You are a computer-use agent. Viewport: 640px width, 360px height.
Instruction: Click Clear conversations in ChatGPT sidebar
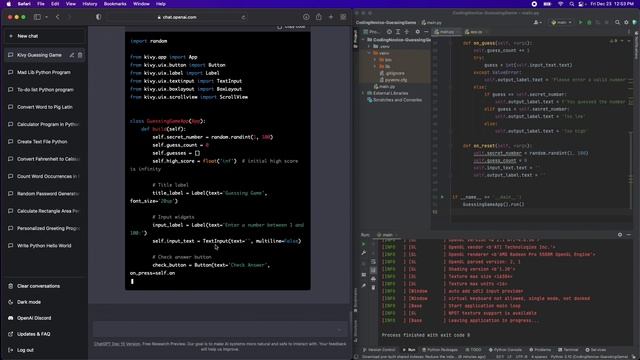[45, 286]
